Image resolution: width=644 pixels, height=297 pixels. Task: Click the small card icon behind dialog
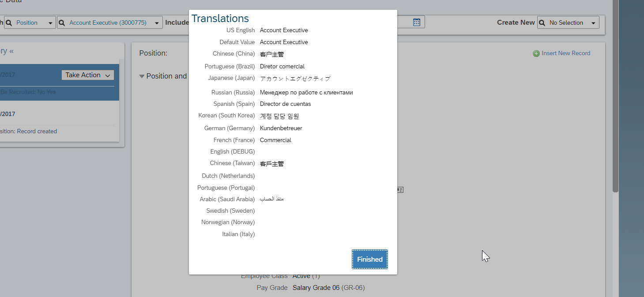400,190
